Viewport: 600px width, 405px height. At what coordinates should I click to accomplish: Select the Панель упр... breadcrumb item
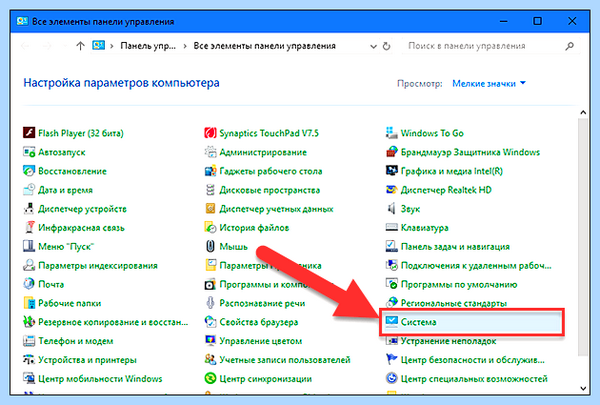[x=148, y=46]
